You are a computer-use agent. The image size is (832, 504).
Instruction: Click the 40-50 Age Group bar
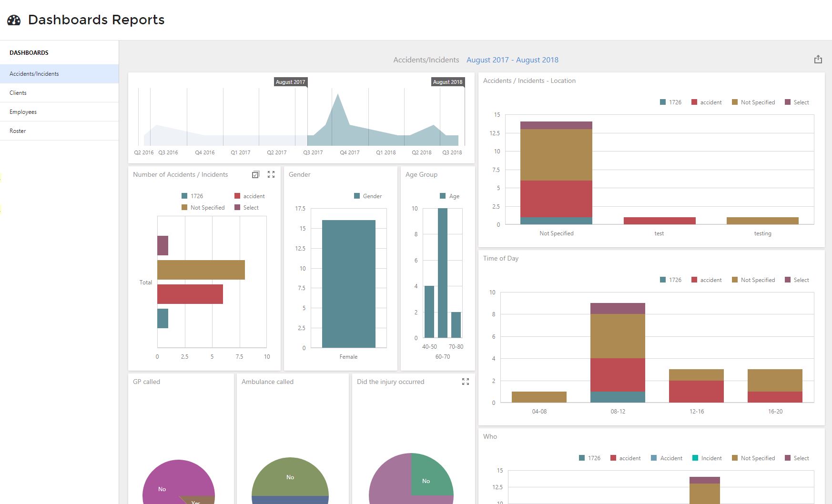(x=429, y=312)
